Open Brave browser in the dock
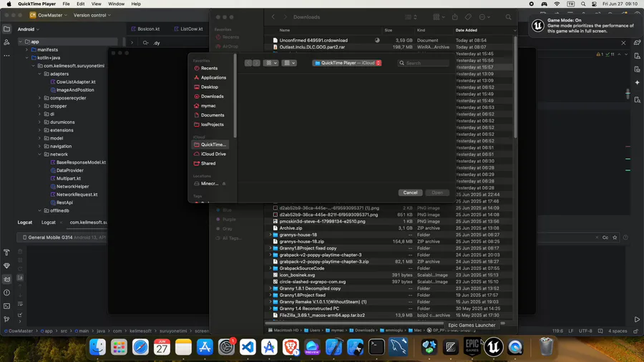This screenshot has height=362, width=644. pyautogui.click(x=291, y=347)
